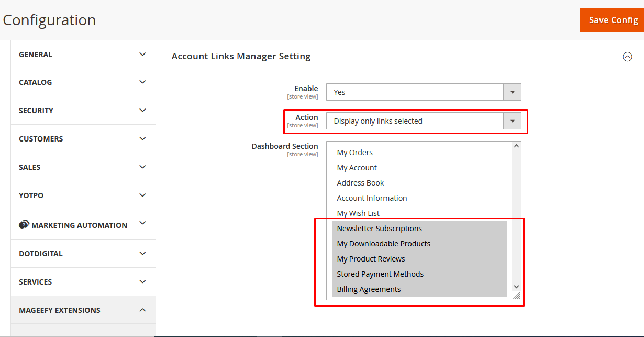Select Newsletter Subscriptions option
The width and height of the screenshot is (644, 337).
[x=379, y=229]
